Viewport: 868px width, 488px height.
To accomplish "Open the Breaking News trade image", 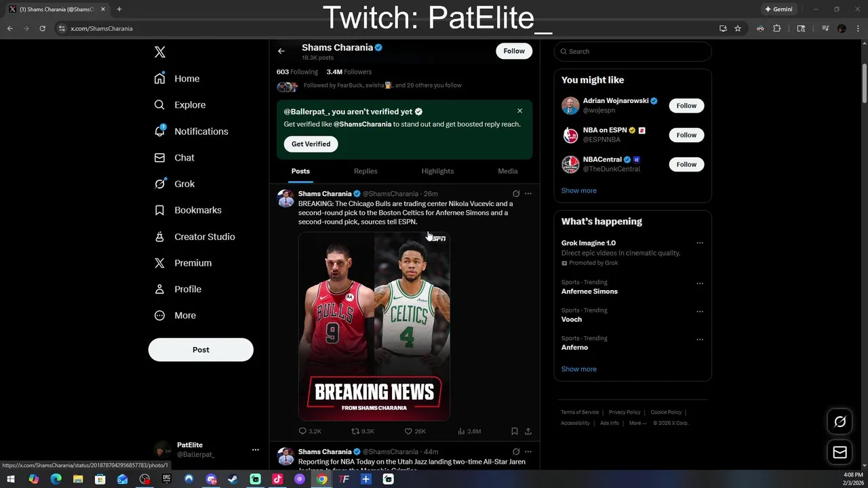I will [x=374, y=327].
